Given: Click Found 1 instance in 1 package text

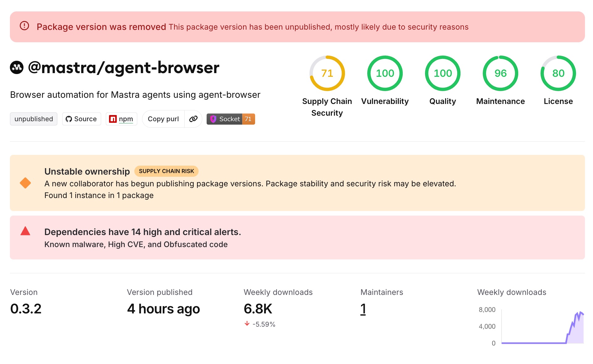Looking at the screenshot, I should [x=99, y=195].
